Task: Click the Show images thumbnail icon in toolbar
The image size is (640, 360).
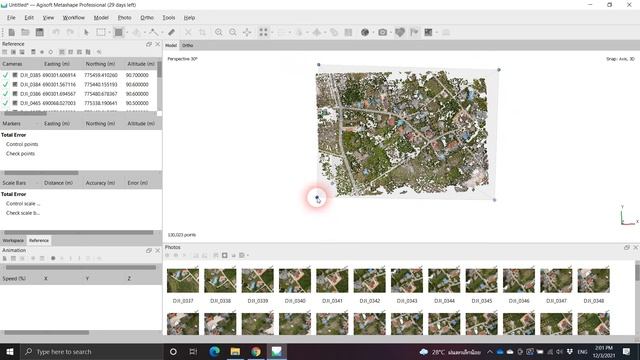Action: tap(428, 32)
